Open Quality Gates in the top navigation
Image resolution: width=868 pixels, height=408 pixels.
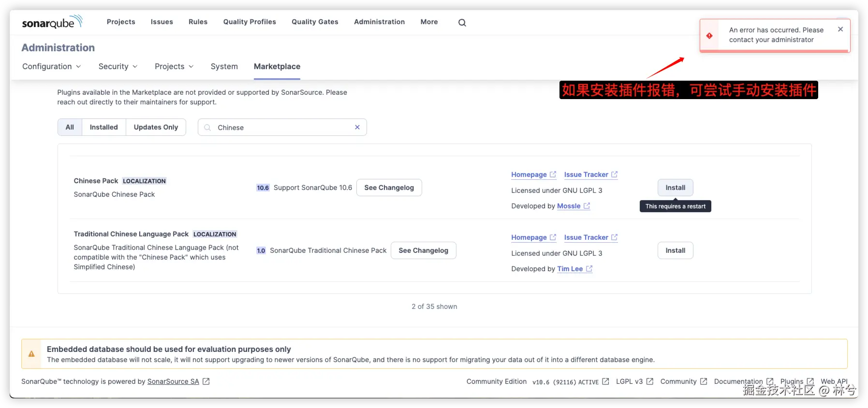(x=315, y=22)
